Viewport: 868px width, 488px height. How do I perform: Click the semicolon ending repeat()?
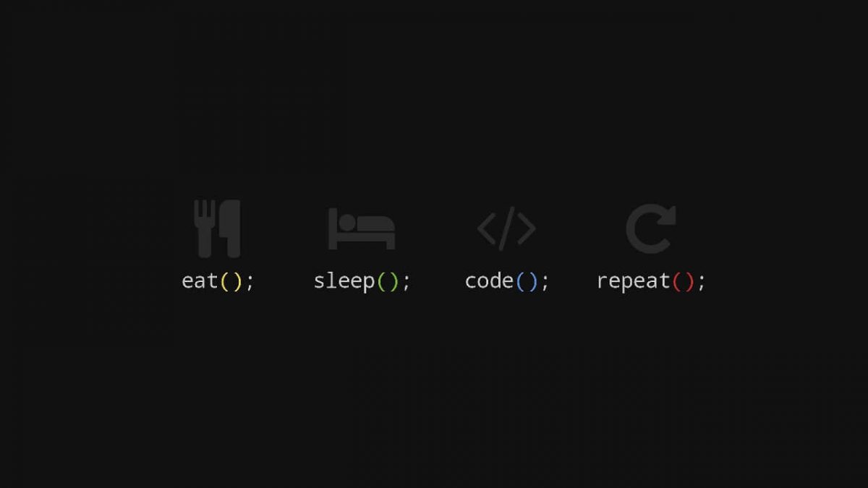701,283
